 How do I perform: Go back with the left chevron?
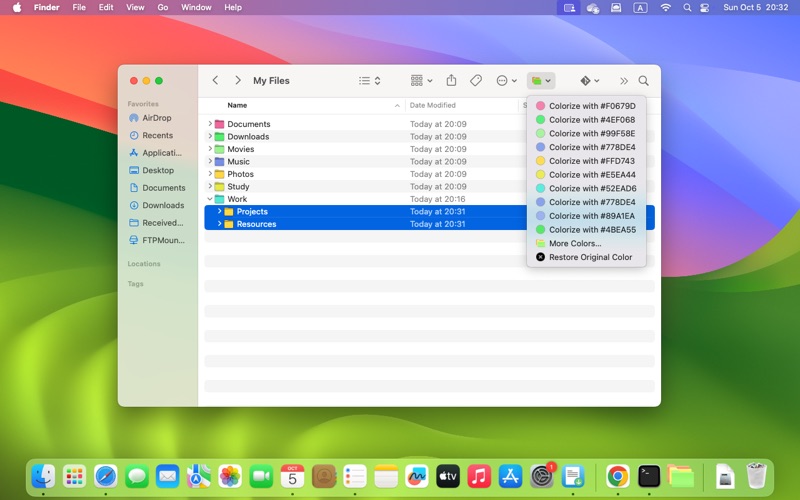(215, 81)
